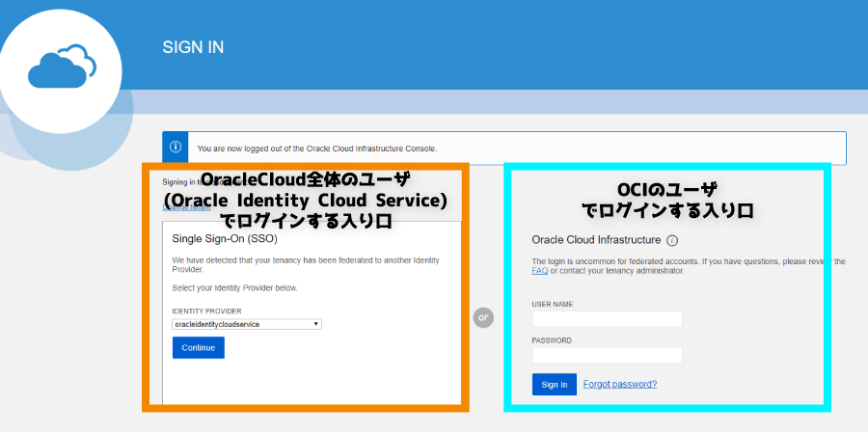Click the IDENTITY PROVIDER label

[x=206, y=311]
